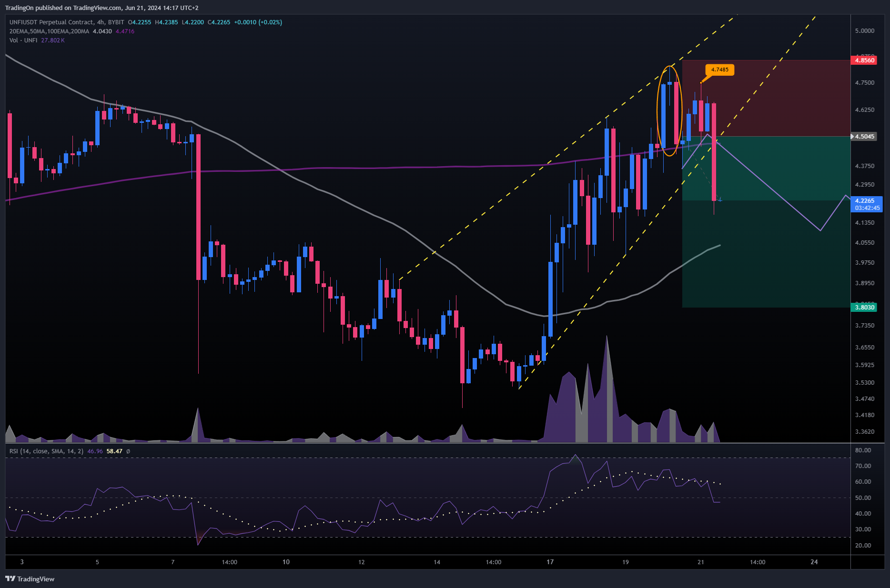This screenshot has height=588, width=890.
Task: Click the orange ellipse annotation around candles
Action: coord(669,111)
